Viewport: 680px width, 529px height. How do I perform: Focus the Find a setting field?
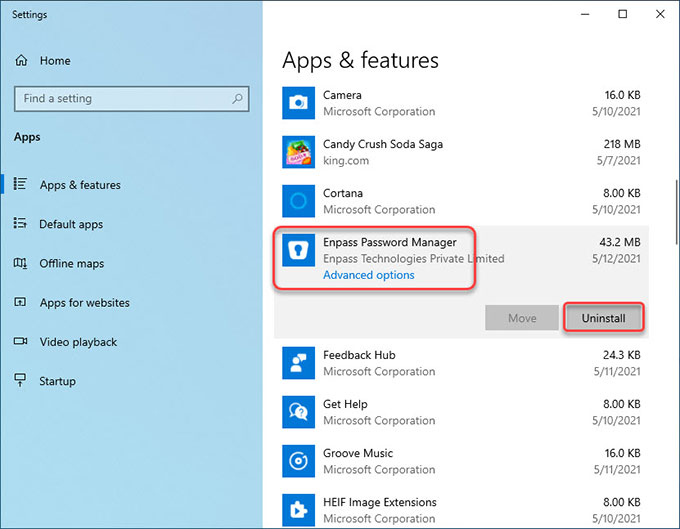tap(131, 99)
